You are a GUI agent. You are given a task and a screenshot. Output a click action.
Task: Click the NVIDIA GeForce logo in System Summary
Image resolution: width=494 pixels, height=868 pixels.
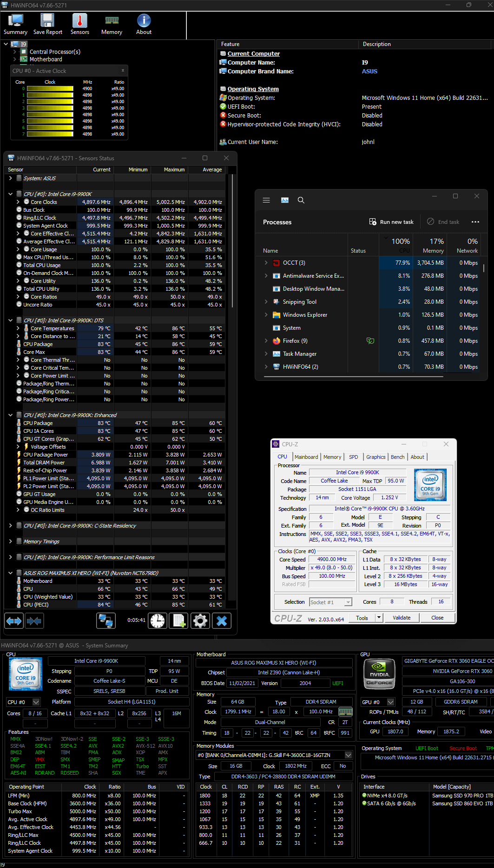tap(379, 673)
